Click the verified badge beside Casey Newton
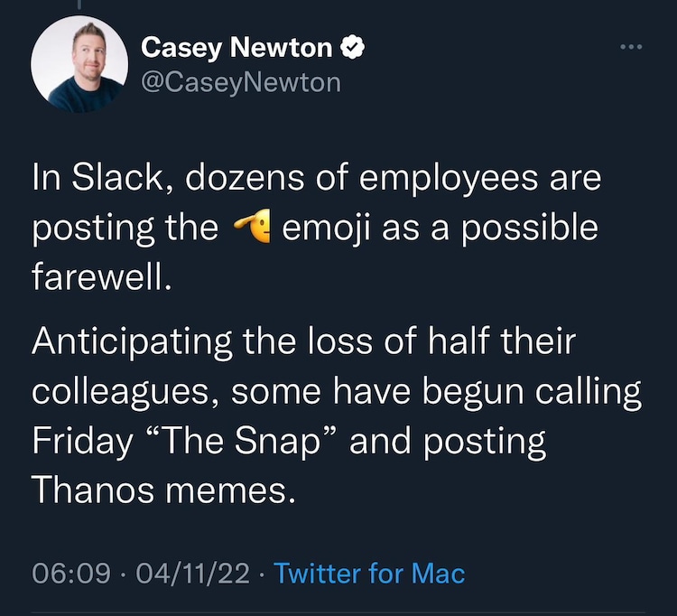Image resolution: width=677 pixels, height=616 pixels. pos(355,47)
